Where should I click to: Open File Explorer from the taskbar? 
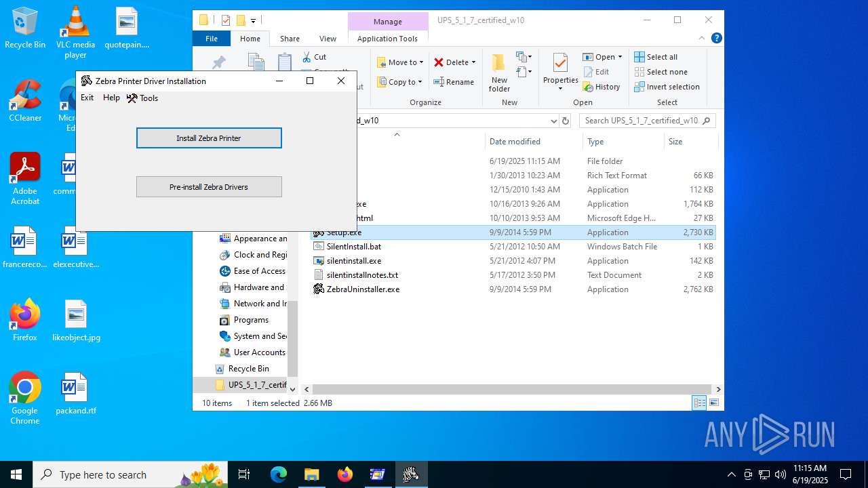pyautogui.click(x=311, y=474)
